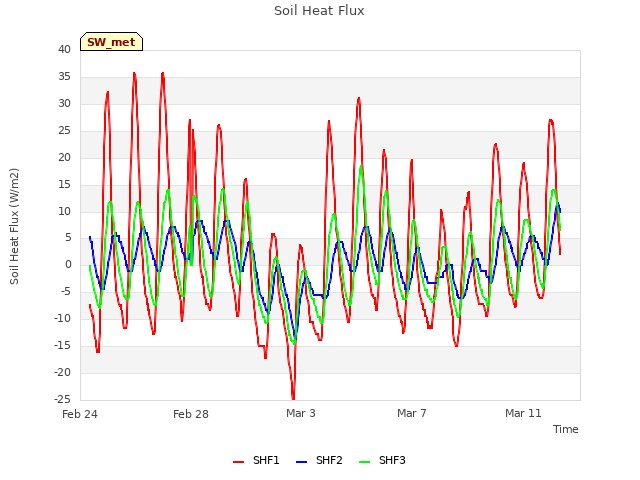
Task: Click the y-axis value 30
Action: pyautogui.click(x=64, y=103)
